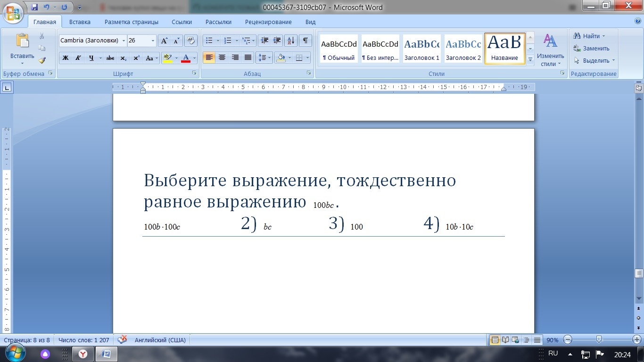Open the Cambria font name dropdown
644x362 pixels.
coord(124,41)
